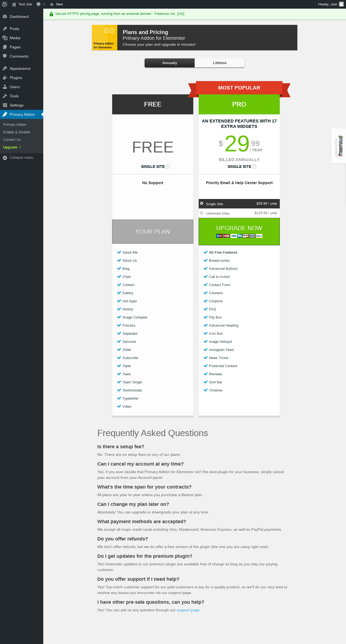Viewport: 346px width, 644px height.
Task: Click the comments bubble icon in admin bar
Action: point(39,4)
